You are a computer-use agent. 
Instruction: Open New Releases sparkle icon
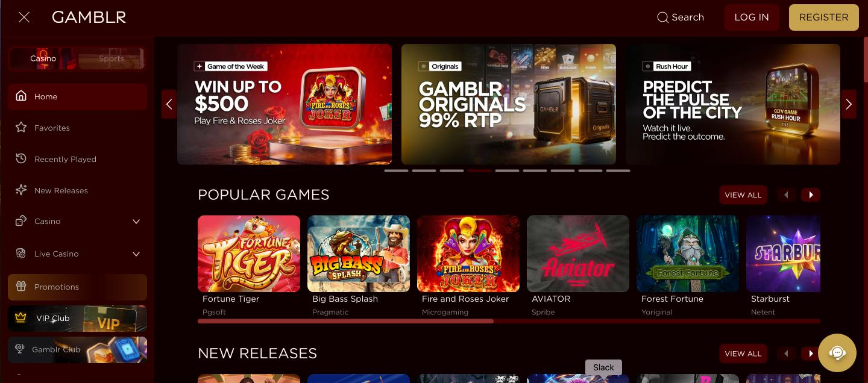[x=21, y=190]
